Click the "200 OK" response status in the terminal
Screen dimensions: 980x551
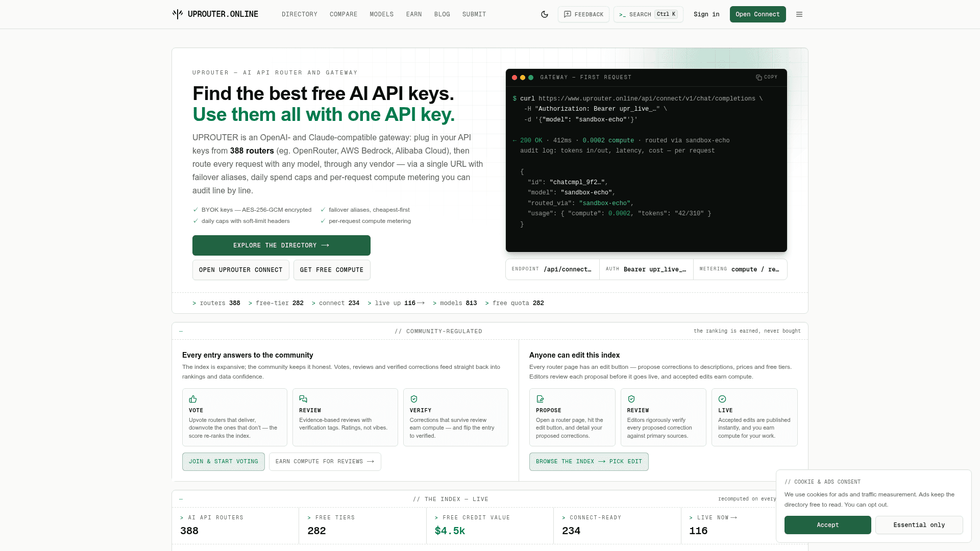(531, 141)
